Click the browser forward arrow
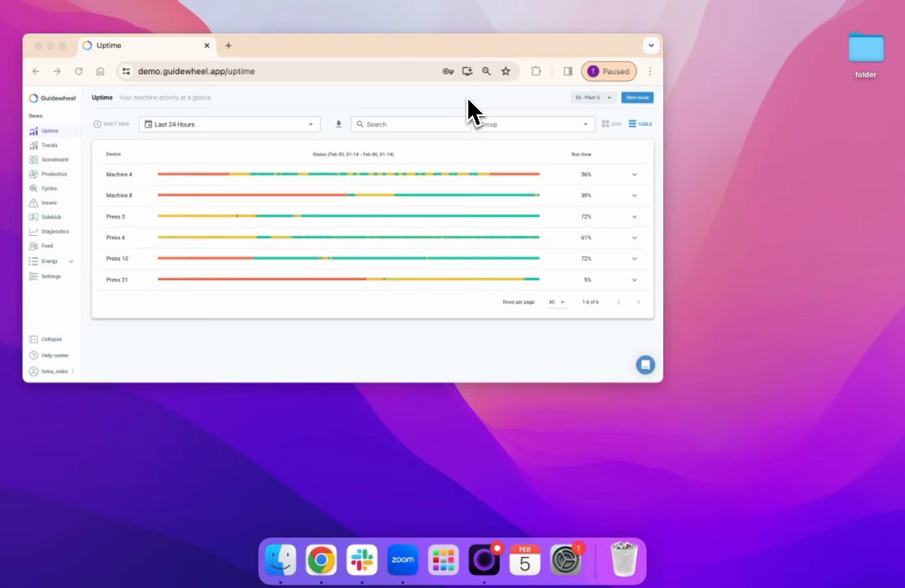Screen dimensions: 905x588 [56, 71]
